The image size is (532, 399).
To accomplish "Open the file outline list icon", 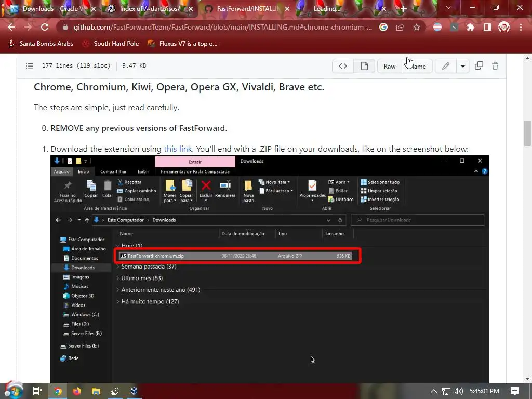I will (x=30, y=66).
